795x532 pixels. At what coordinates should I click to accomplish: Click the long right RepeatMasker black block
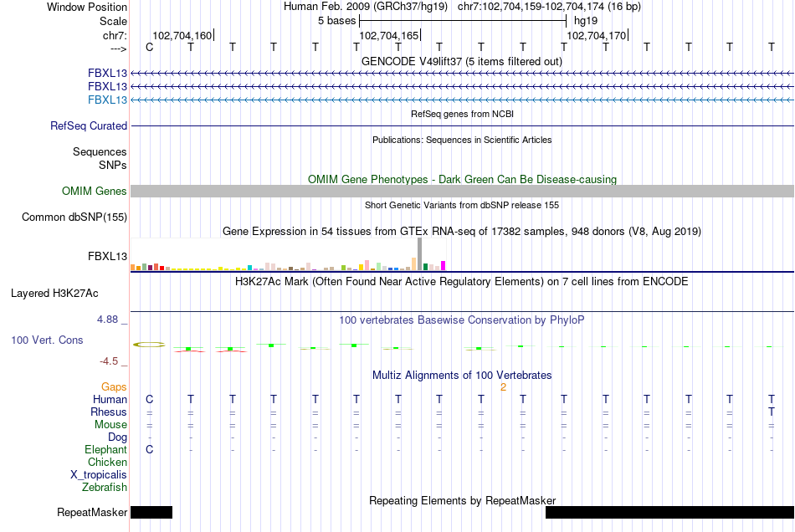(669, 512)
